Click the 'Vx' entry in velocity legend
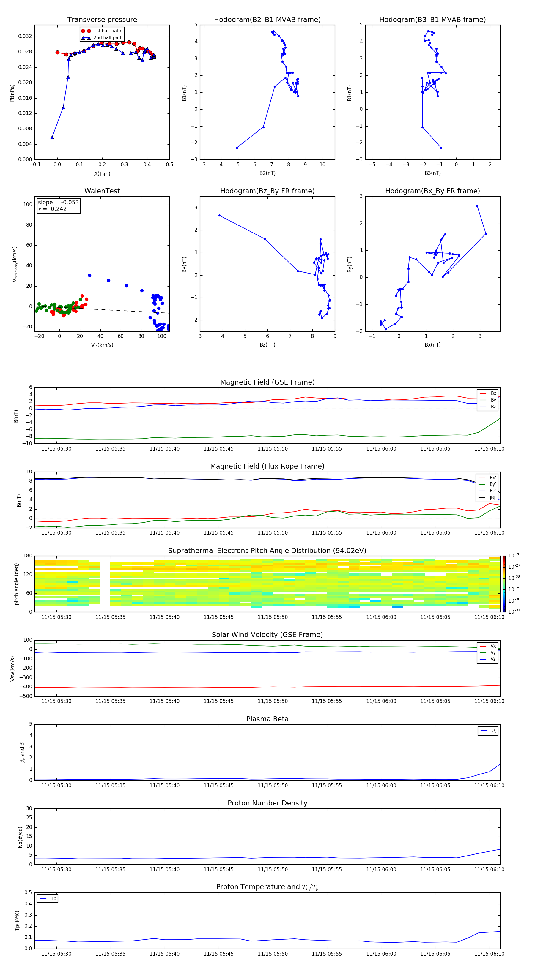Screen dimensions: 535x980 (488, 646)
